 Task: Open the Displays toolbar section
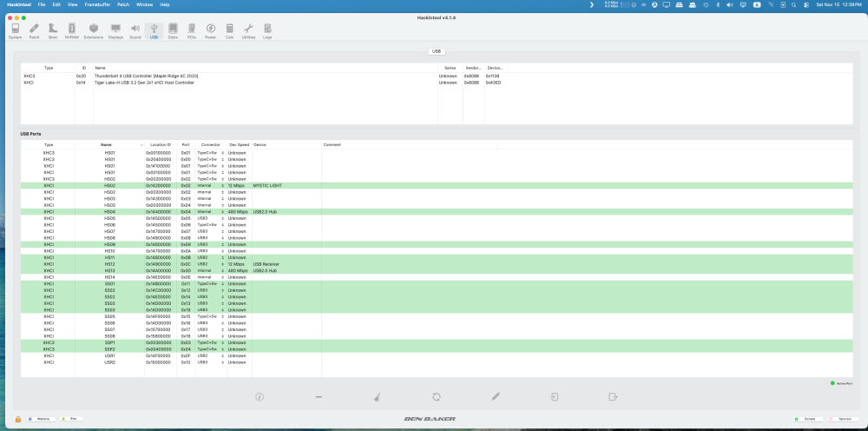115,31
